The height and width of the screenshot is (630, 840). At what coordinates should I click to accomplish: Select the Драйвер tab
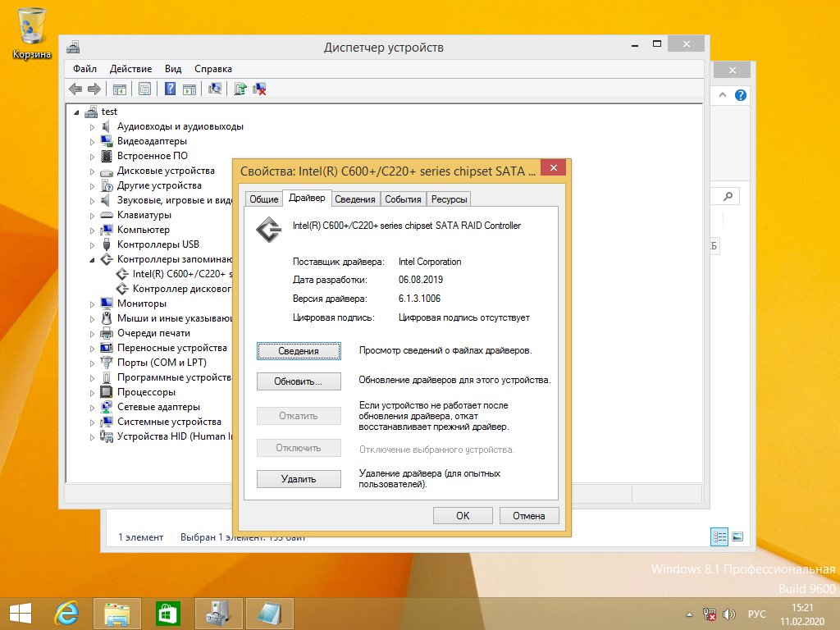(307, 198)
